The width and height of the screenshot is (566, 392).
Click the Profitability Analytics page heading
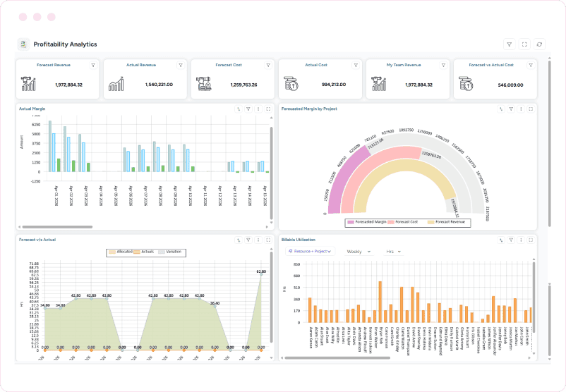(x=66, y=44)
